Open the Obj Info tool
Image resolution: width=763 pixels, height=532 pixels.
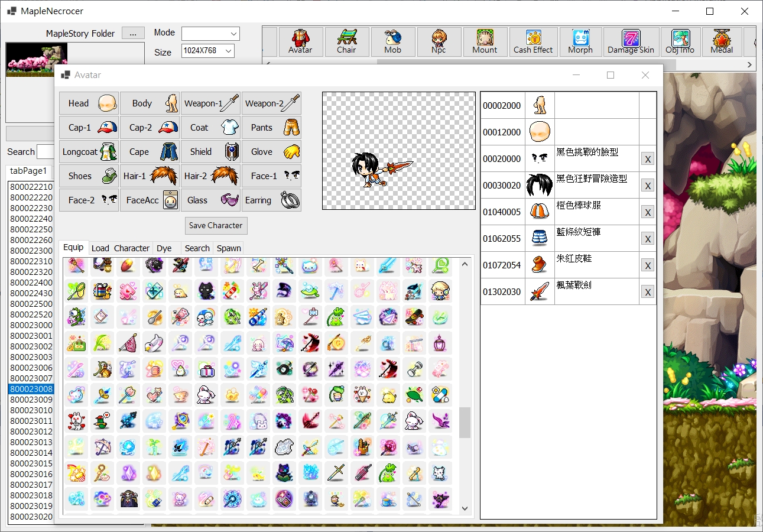680,41
